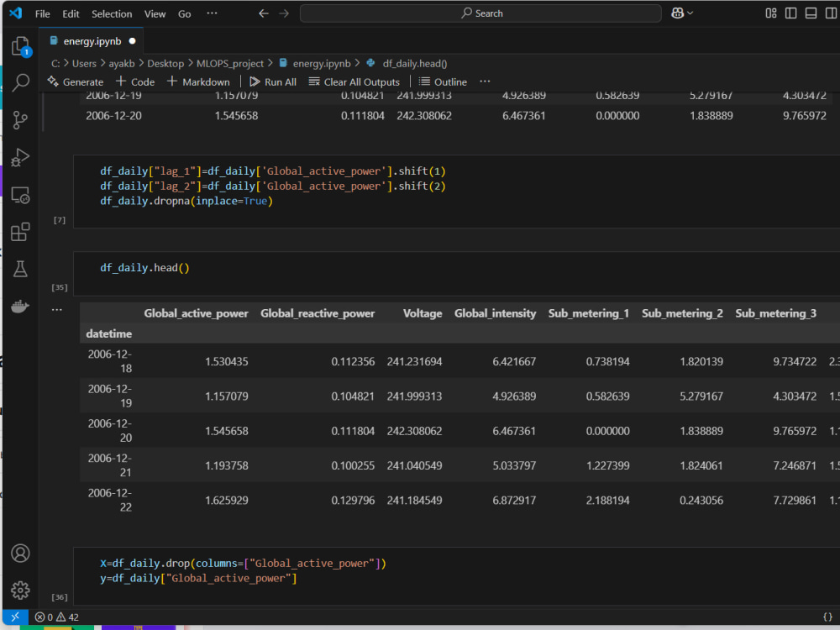Click the execution count [35] label
840x630 pixels.
click(60, 287)
